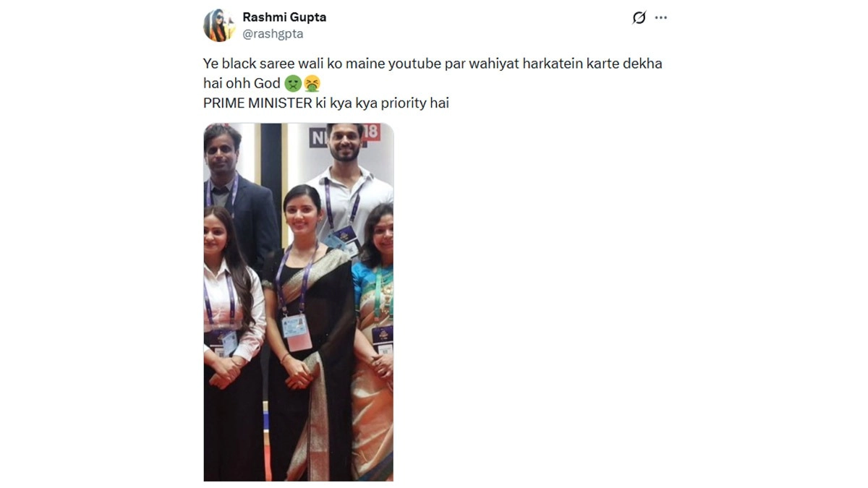This screenshot has width=868, height=488.
Task: Click the word 'youtube' in the tweet text
Action: click(x=406, y=64)
